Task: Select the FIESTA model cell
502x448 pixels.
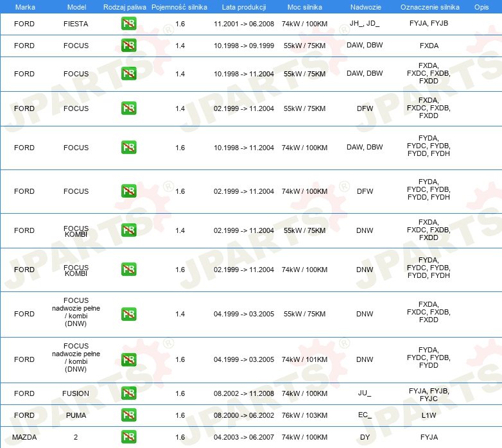Action: pyautogui.click(x=76, y=24)
